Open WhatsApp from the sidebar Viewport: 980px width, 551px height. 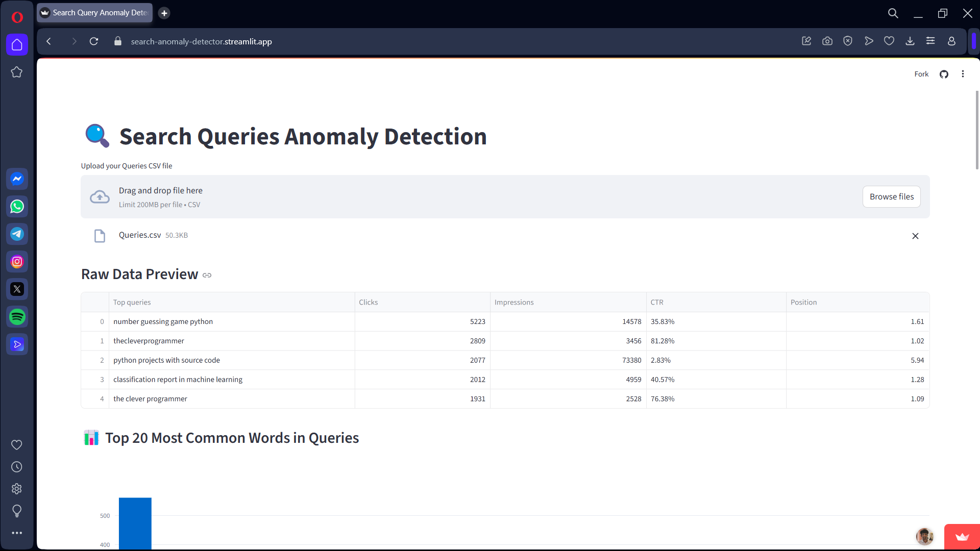point(17,207)
